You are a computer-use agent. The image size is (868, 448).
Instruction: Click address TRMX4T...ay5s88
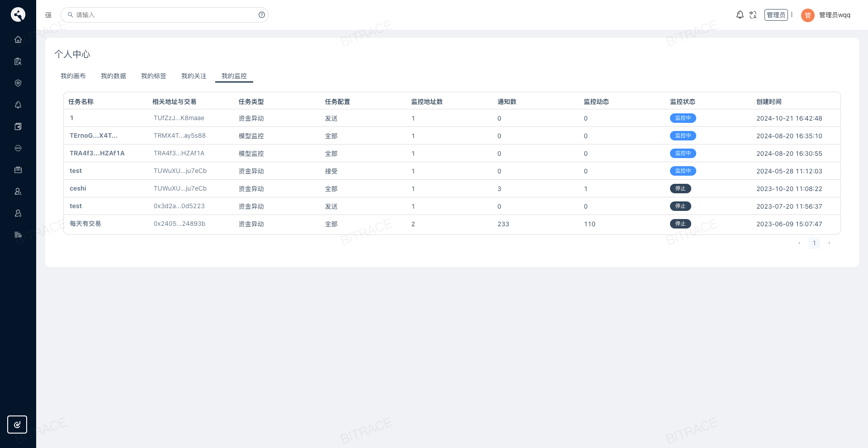point(179,135)
